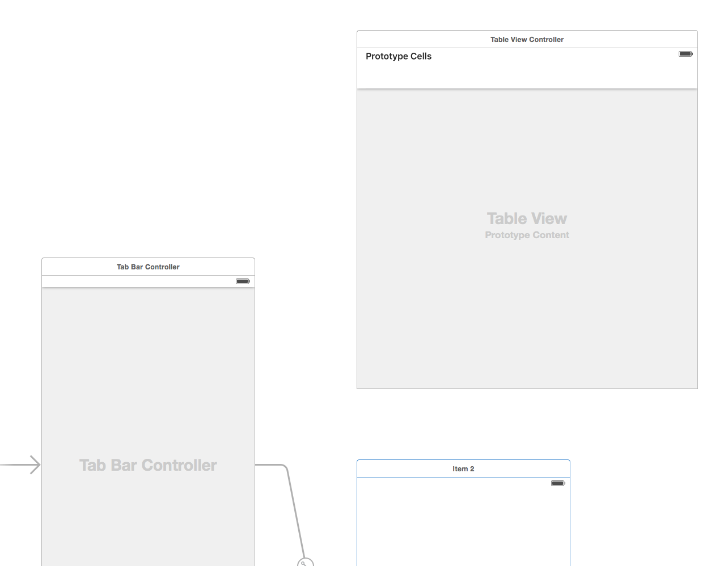Click the battery icon in Table View Controller
This screenshot has width=728, height=566.
(685, 54)
